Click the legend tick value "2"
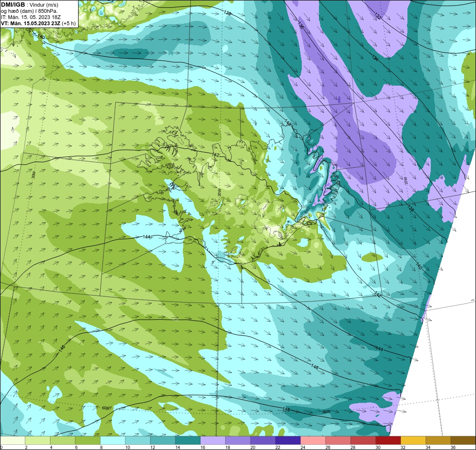The width and height of the screenshot is (476, 450). (x=26, y=447)
